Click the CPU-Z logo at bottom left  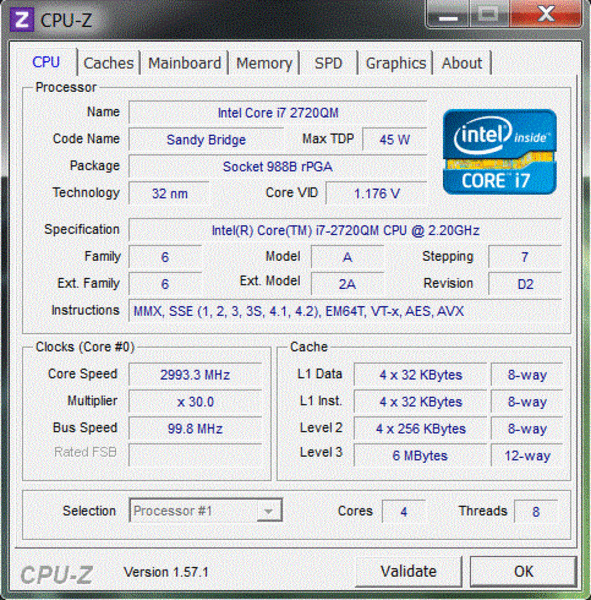coord(57,574)
